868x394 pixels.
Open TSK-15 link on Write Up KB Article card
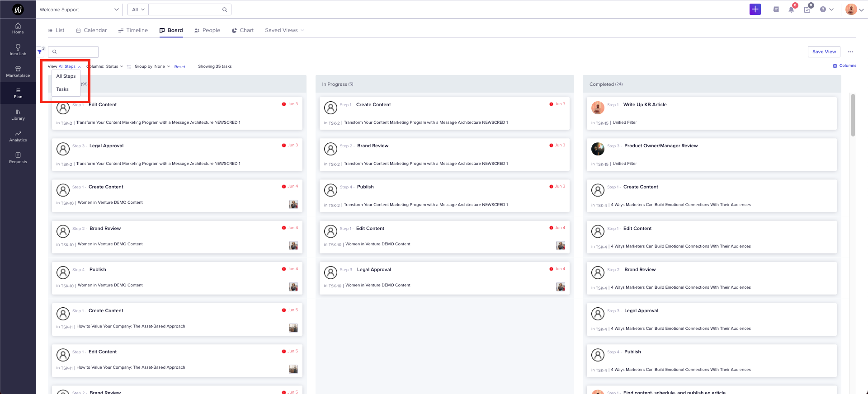click(602, 123)
